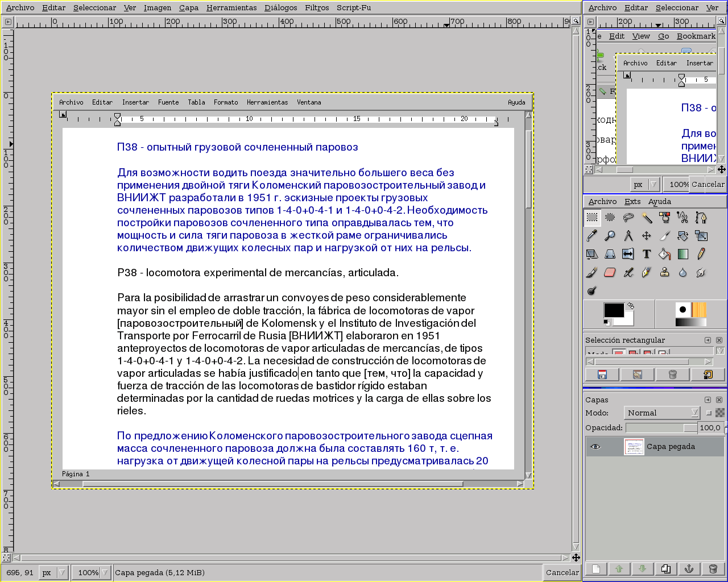The width and height of the screenshot is (728, 582).
Task: Open the active gradient preview in toolbox
Action: pos(690,322)
